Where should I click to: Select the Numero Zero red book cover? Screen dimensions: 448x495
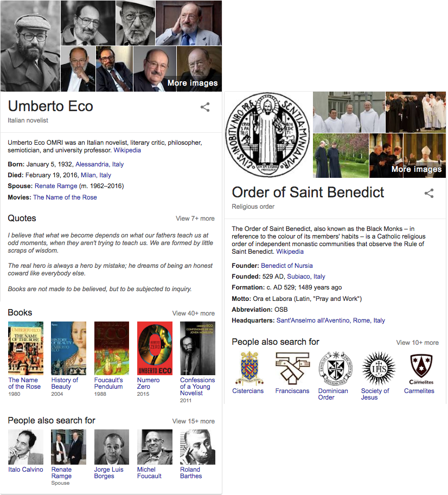(155, 348)
